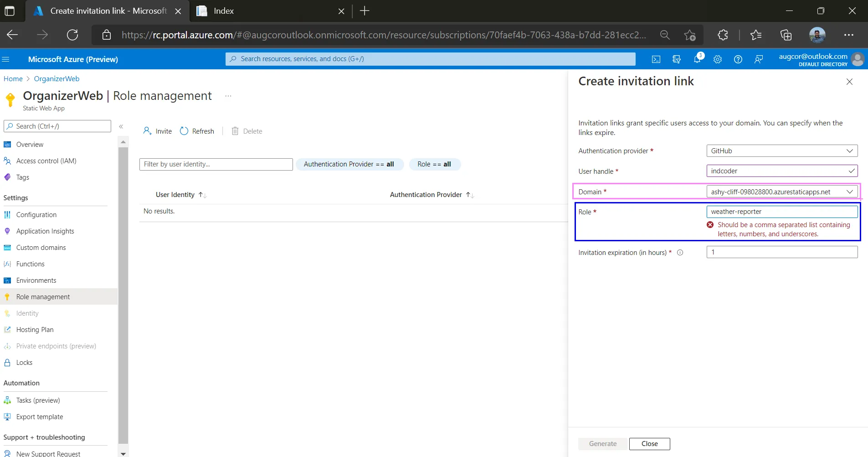Screen dimensions: 868x457
Task: Click the Invite toolbar button
Action: [x=158, y=131]
